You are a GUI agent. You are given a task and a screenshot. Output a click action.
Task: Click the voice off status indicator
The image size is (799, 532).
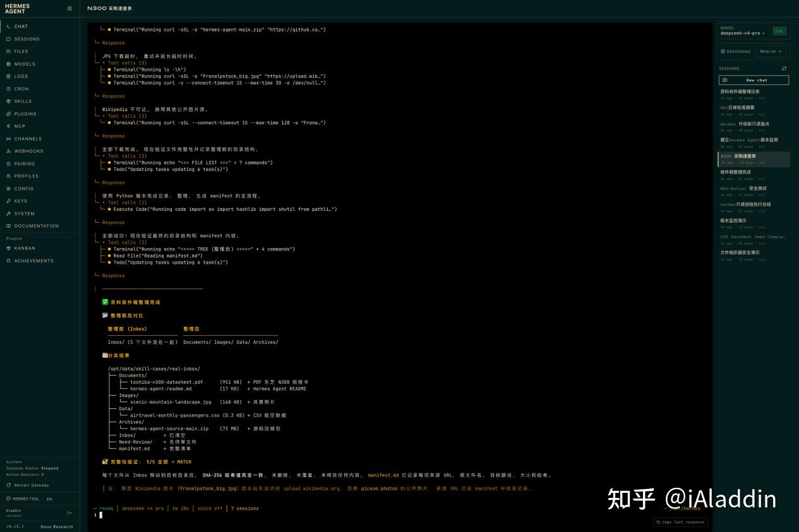click(210, 508)
